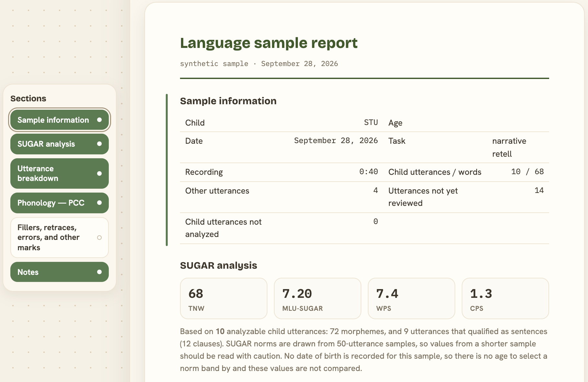Image resolution: width=588 pixels, height=382 pixels.
Task: Click the Child utterances / words value 10 / 68
Action: [527, 172]
